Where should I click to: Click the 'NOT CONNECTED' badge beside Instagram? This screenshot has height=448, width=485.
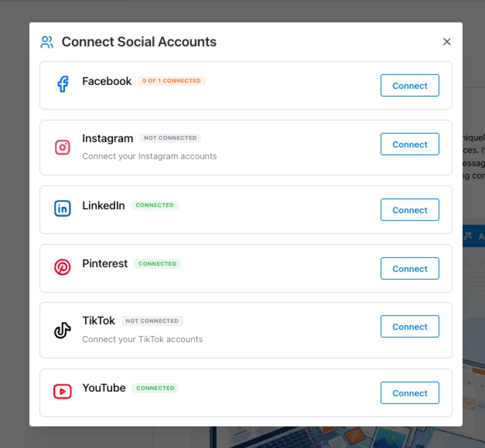point(170,138)
